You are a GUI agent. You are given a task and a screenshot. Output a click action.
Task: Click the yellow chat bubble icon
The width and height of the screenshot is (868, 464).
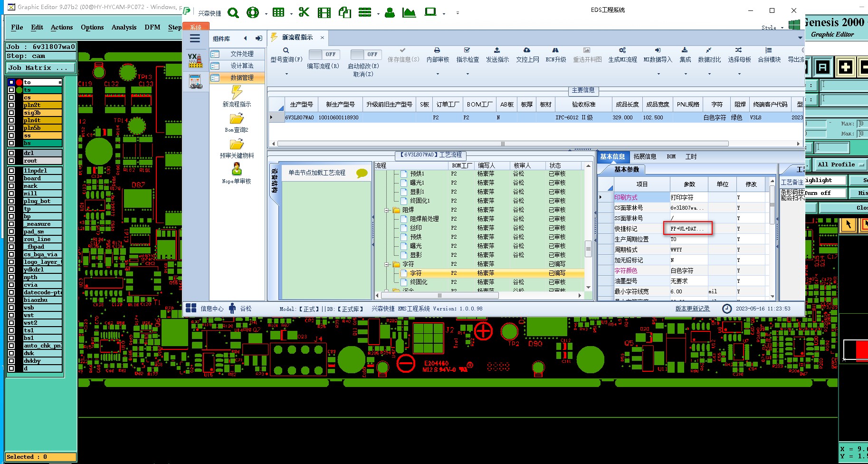tap(362, 174)
